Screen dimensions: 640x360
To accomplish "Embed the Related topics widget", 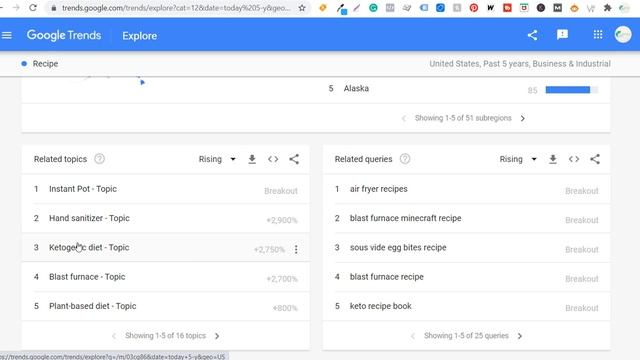I will (x=273, y=159).
